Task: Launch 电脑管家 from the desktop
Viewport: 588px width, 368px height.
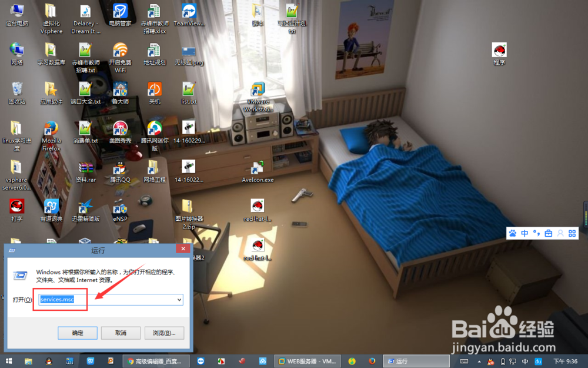Action: click(120, 15)
